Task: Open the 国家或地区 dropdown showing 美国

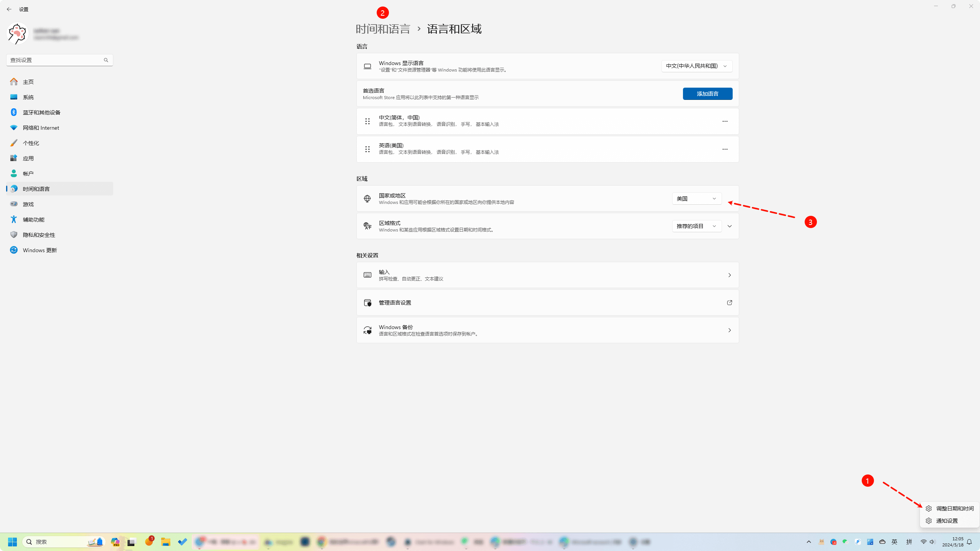Action: 697,199
